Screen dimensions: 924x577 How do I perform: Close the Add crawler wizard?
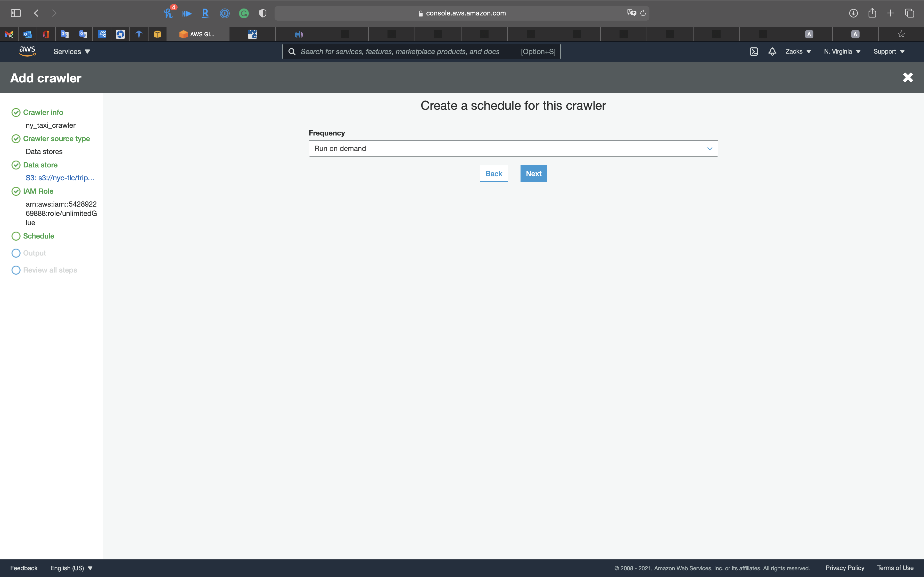907,78
